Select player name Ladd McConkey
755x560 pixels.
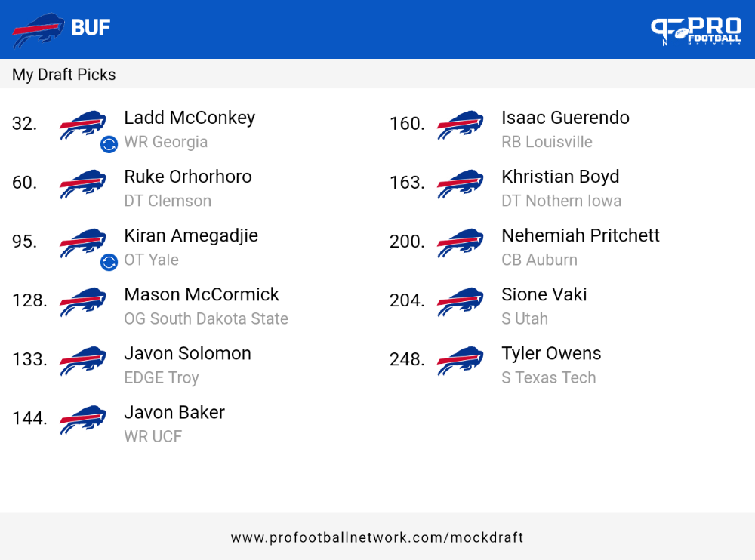point(190,118)
